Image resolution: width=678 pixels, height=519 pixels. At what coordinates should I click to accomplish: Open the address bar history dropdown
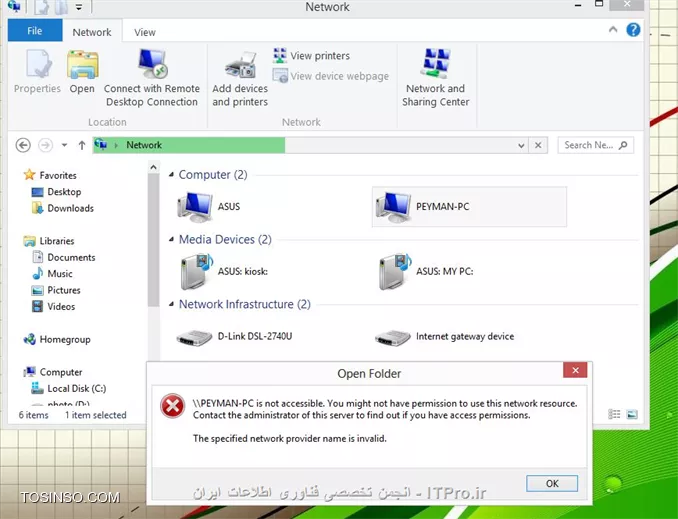point(521,145)
